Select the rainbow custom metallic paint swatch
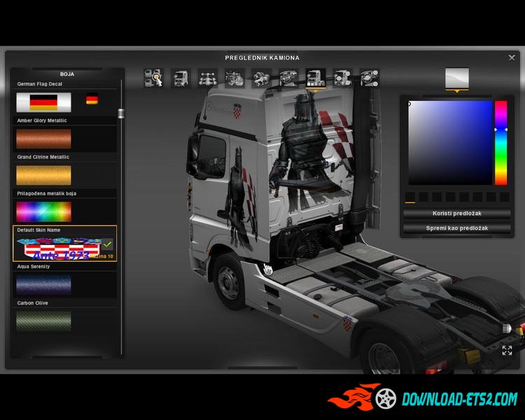This screenshot has height=420, width=525. [x=43, y=211]
